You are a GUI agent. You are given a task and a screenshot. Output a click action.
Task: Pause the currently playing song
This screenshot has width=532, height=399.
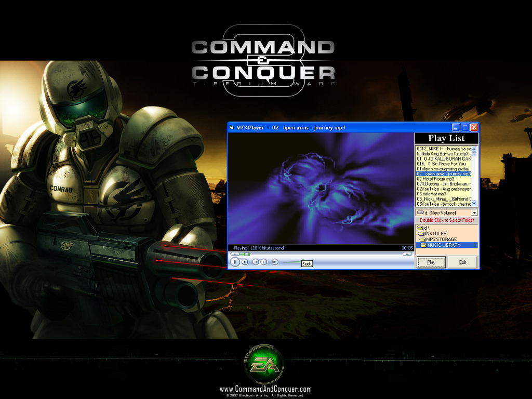[x=235, y=262]
